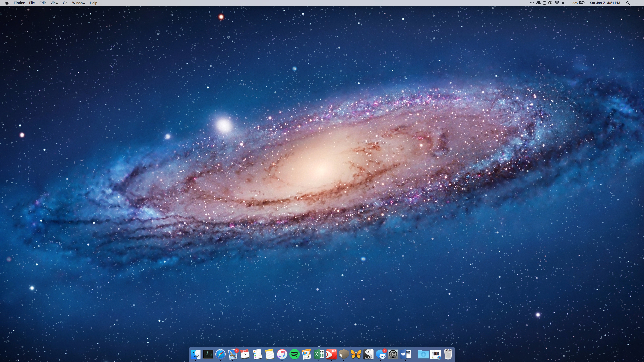Open the Go menu
This screenshot has width=644, height=362.
65,3
